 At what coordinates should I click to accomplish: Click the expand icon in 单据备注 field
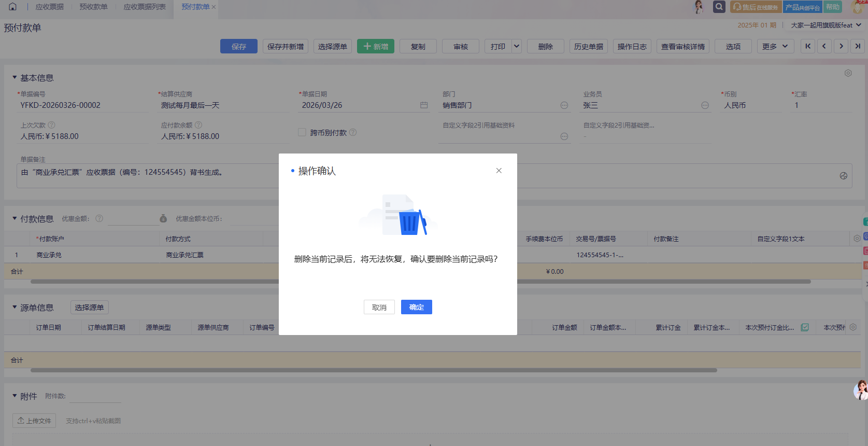pyautogui.click(x=844, y=176)
